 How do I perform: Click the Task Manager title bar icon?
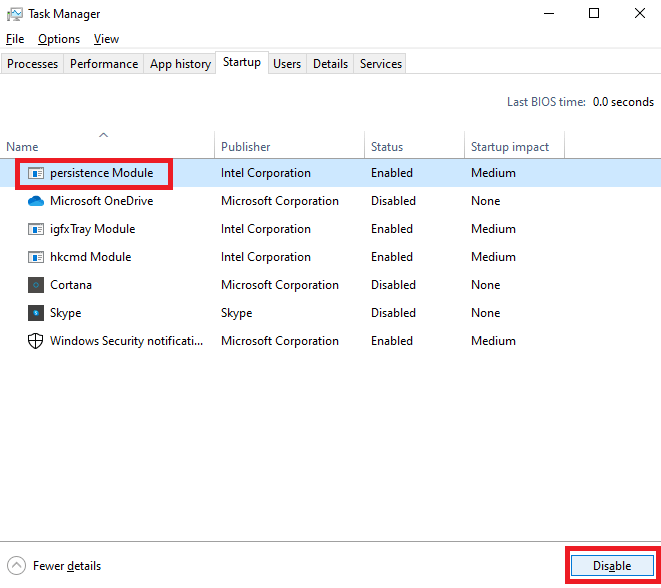(x=15, y=14)
